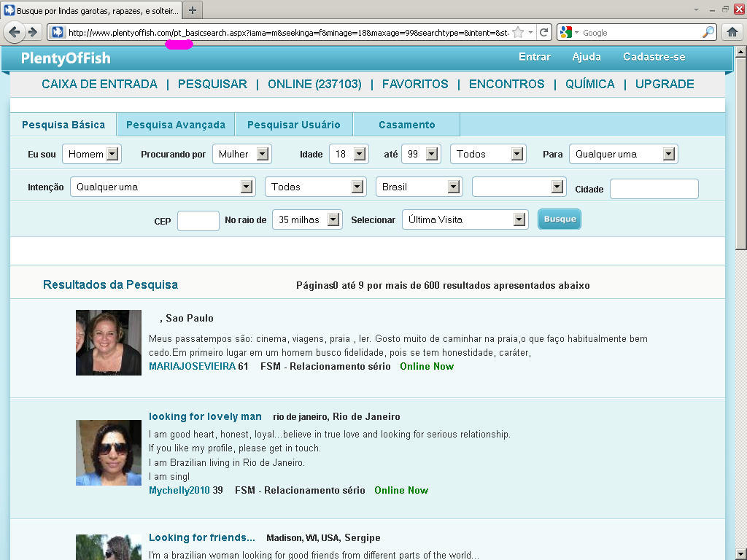This screenshot has height=560, width=747.
Task: Click the Cidade text field
Action: point(654,189)
